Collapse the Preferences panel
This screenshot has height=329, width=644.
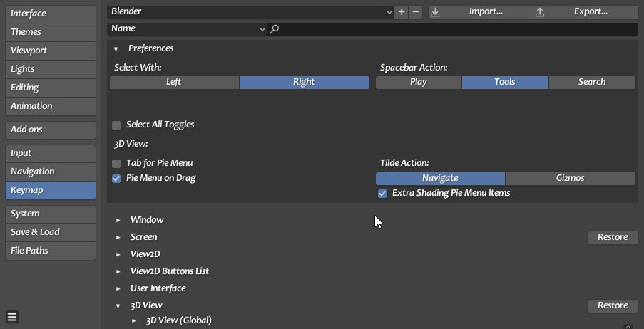pos(116,48)
